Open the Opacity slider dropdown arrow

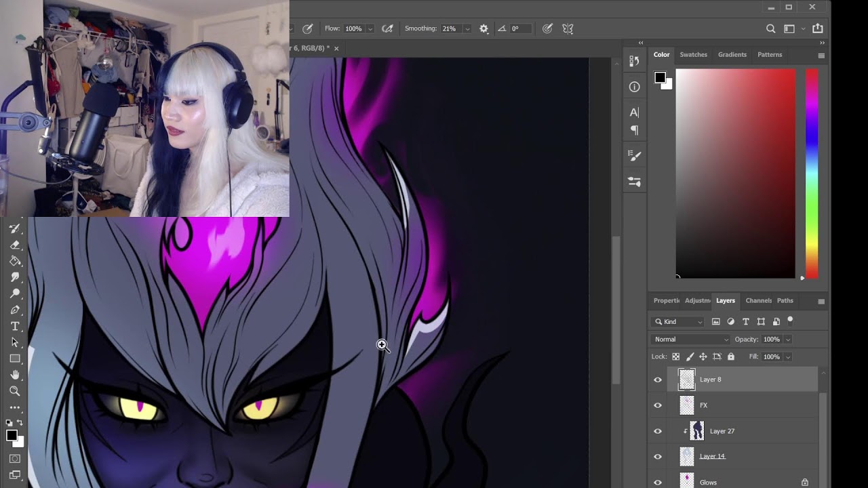click(x=787, y=340)
